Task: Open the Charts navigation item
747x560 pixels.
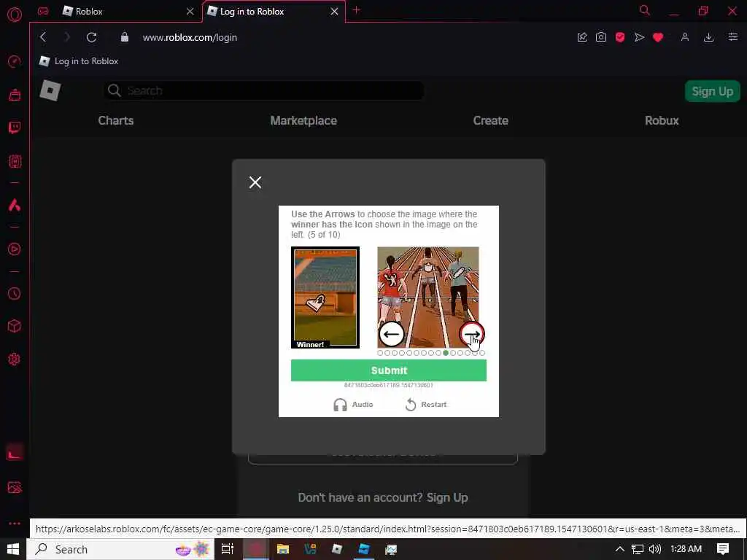Action: [116, 120]
